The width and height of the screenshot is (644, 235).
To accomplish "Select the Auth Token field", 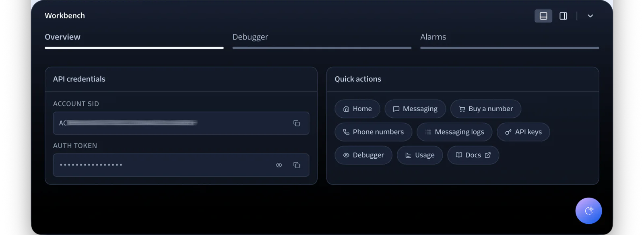I will point(181,165).
